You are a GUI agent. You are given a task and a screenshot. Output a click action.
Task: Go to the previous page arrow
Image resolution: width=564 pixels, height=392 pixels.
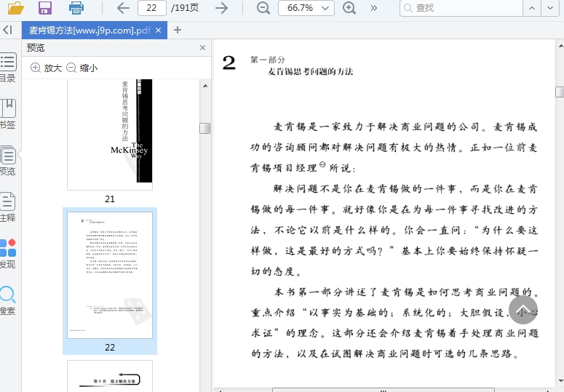point(123,8)
